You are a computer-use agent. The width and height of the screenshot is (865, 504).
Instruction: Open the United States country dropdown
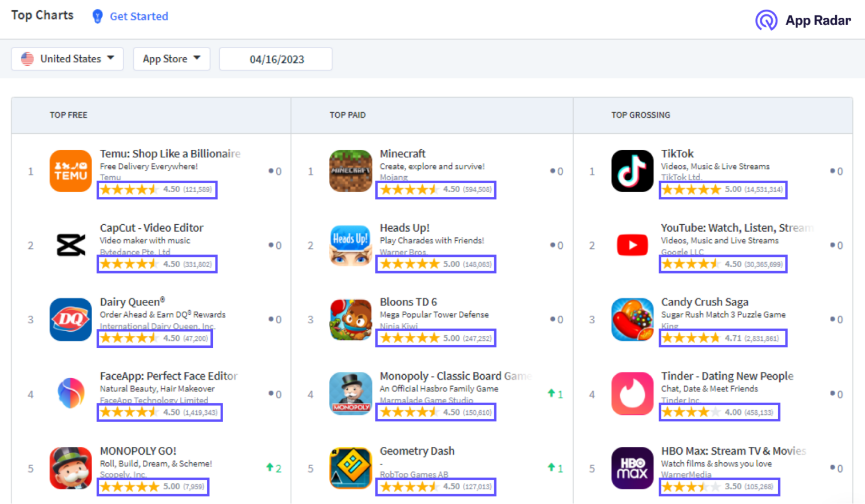click(x=67, y=58)
